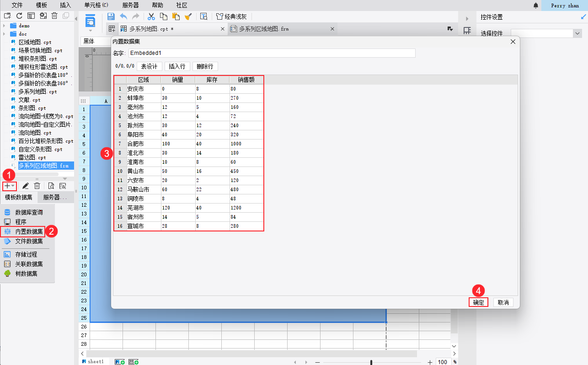
Task: Click the Perry zhan account button
Action: (565, 5)
